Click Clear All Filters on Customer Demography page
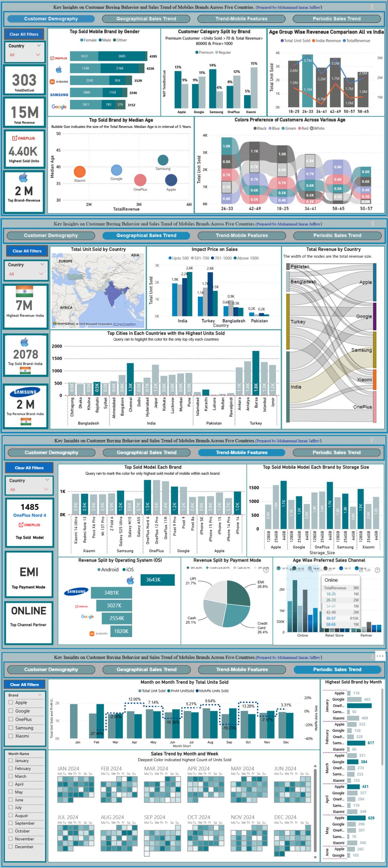The image size is (388, 868). point(24,34)
